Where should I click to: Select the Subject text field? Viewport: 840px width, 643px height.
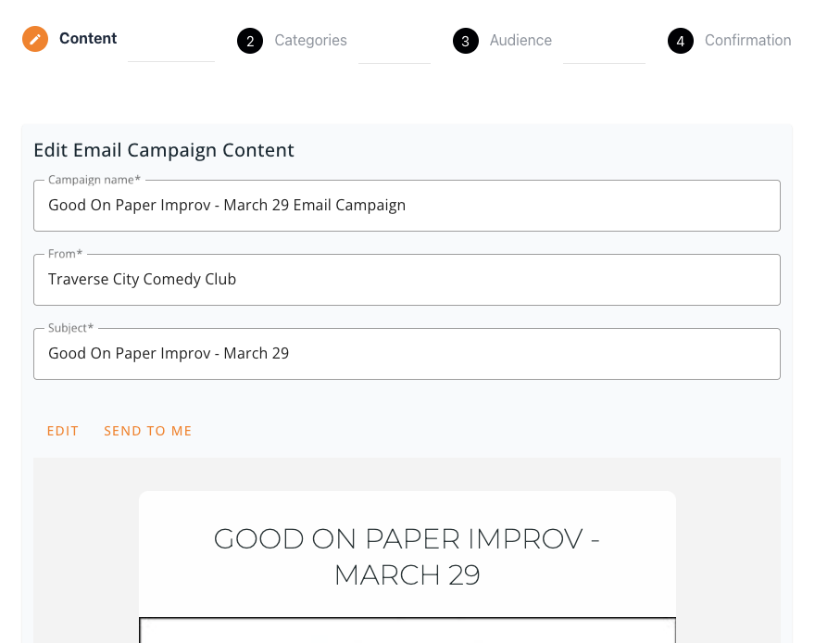[407, 354]
